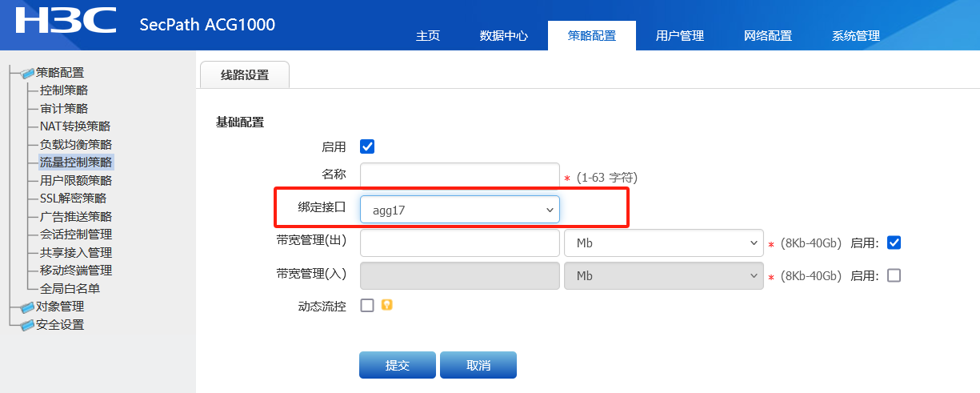
Task: Enable the 带宽管理(入) 启用 checkbox
Action: (894, 275)
